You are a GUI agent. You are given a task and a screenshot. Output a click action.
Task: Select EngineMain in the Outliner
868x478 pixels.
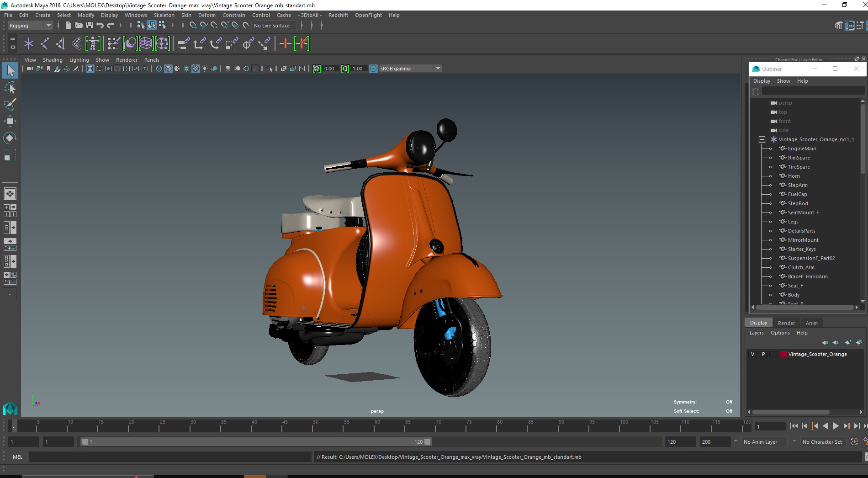(802, 149)
